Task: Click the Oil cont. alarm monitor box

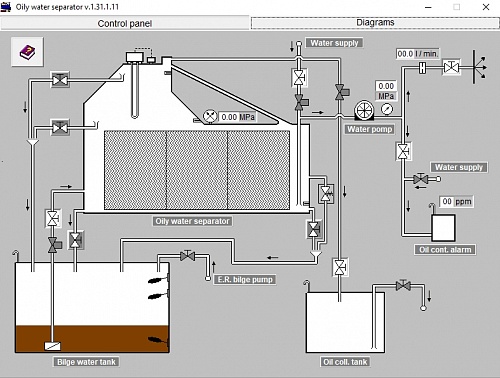Action: (444, 228)
